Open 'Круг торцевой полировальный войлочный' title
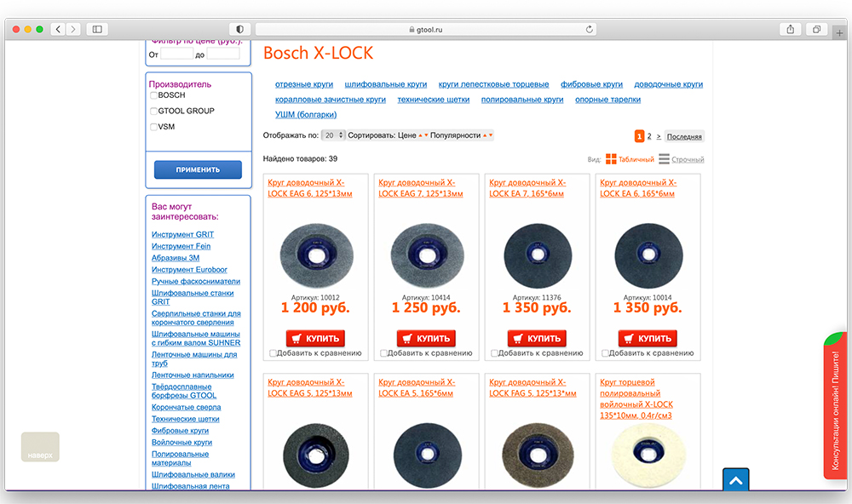The image size is (852, 504). 636,398
